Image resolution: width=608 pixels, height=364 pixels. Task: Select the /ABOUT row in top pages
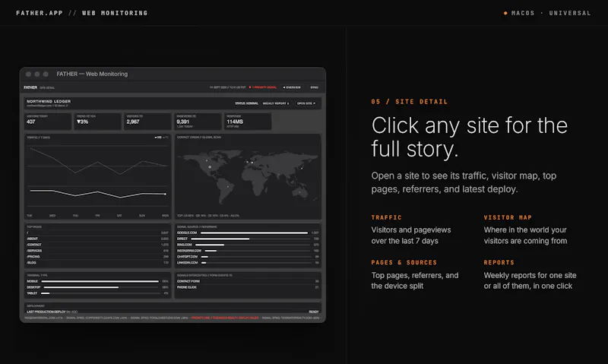[97, 239]
